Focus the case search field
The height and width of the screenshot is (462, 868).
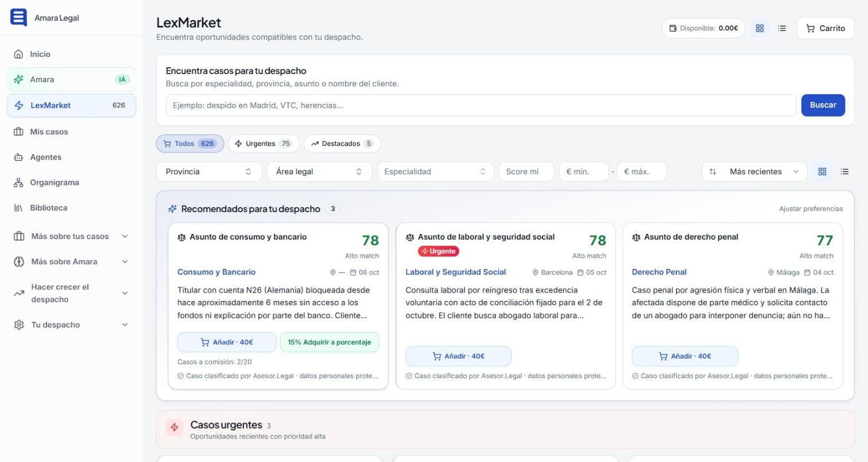click(481, 105)
